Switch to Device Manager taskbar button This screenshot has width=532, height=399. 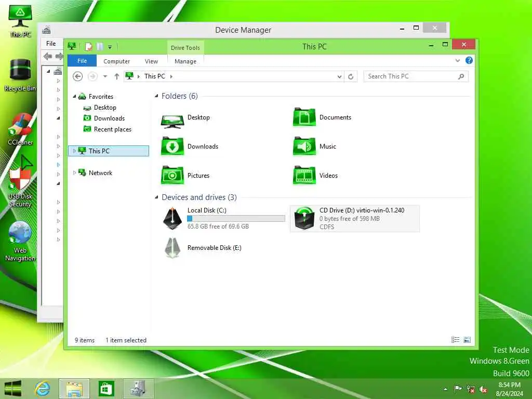138,389
